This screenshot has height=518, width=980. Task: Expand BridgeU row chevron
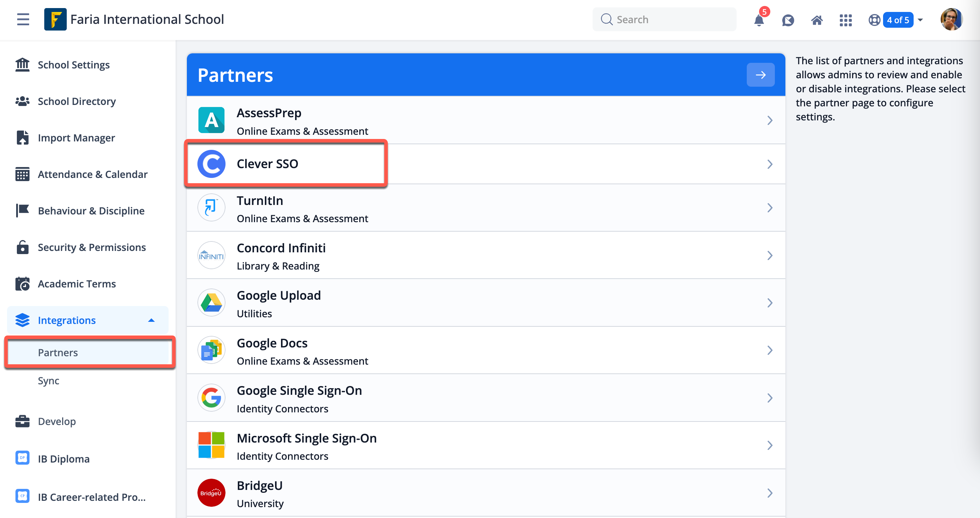[770, 493]
